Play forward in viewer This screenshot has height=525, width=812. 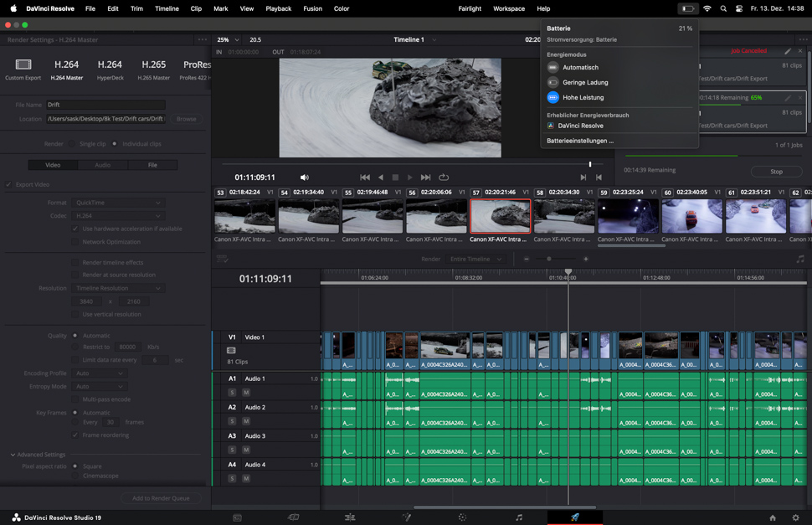pos(409,177)
